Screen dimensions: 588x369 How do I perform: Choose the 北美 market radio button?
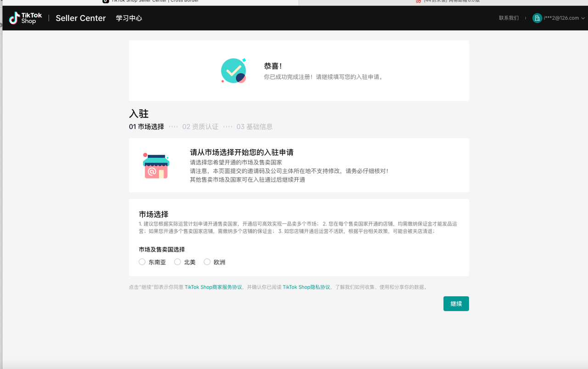tap(178, 262)
